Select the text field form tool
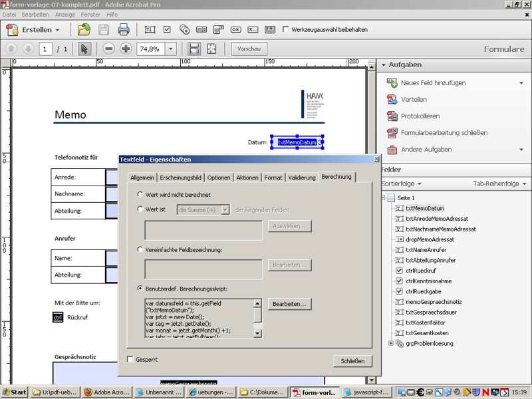The height and width of the screenshot is (399, 532). [150, 29]
